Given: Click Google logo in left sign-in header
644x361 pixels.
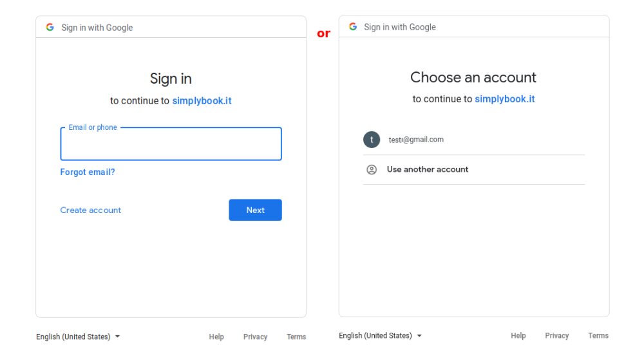Looking at the screenshot, I should click(50, 28).
